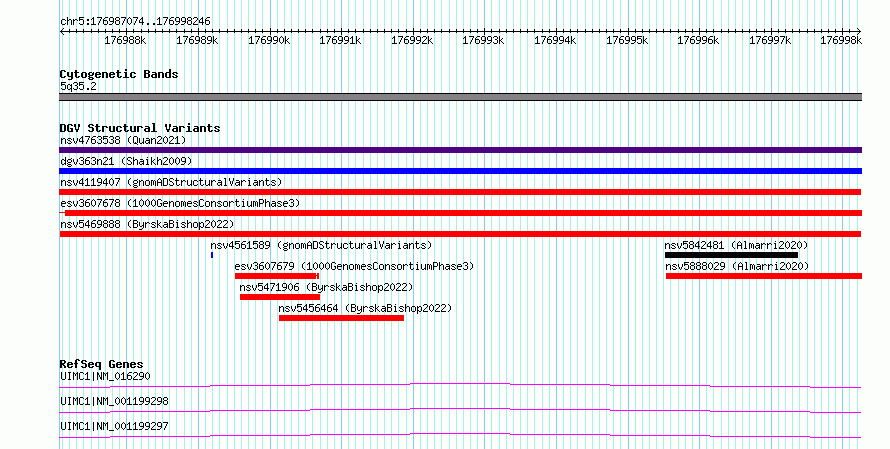Open nsv4119407 (gnomADStructuralVariants) label
The height and width of the screenshot is (449, 890).
[171, 182]
